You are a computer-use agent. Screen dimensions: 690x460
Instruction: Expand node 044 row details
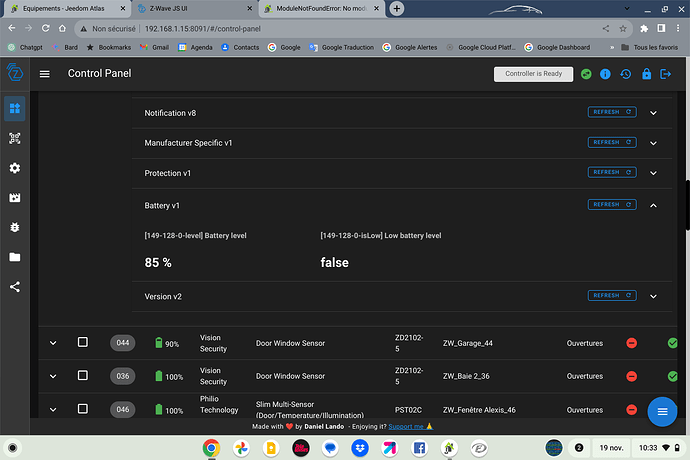click(53, 343)
